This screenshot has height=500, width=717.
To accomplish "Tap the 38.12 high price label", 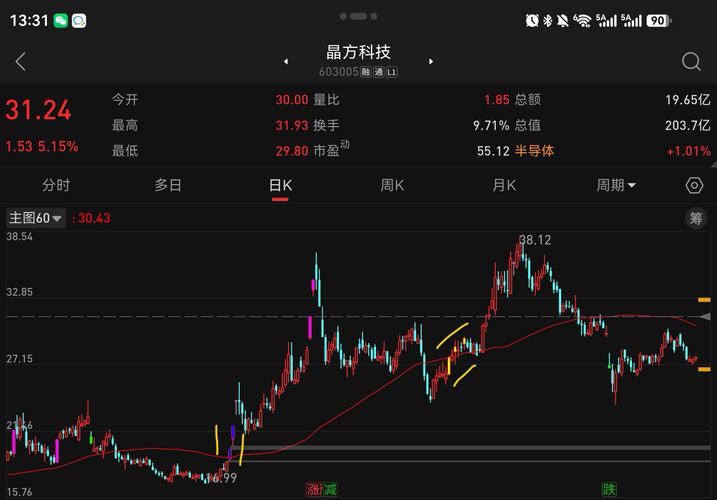I will pos(535,240).
